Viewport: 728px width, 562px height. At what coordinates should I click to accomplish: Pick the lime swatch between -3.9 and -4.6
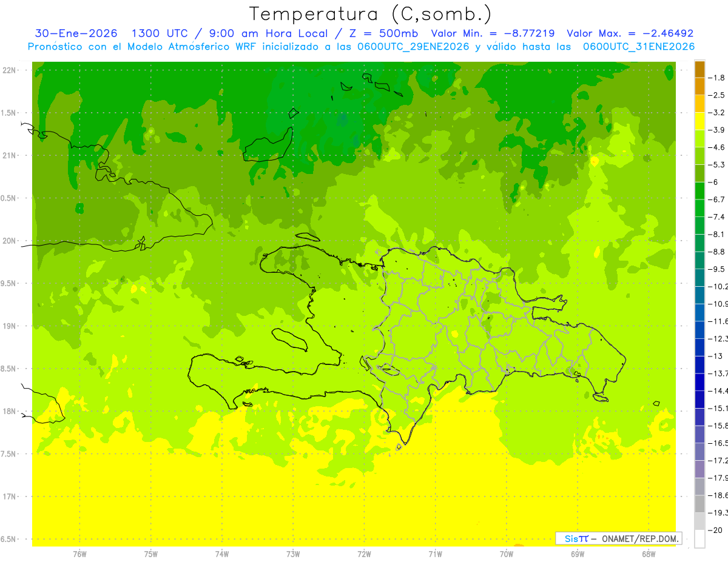click(699, 139)
